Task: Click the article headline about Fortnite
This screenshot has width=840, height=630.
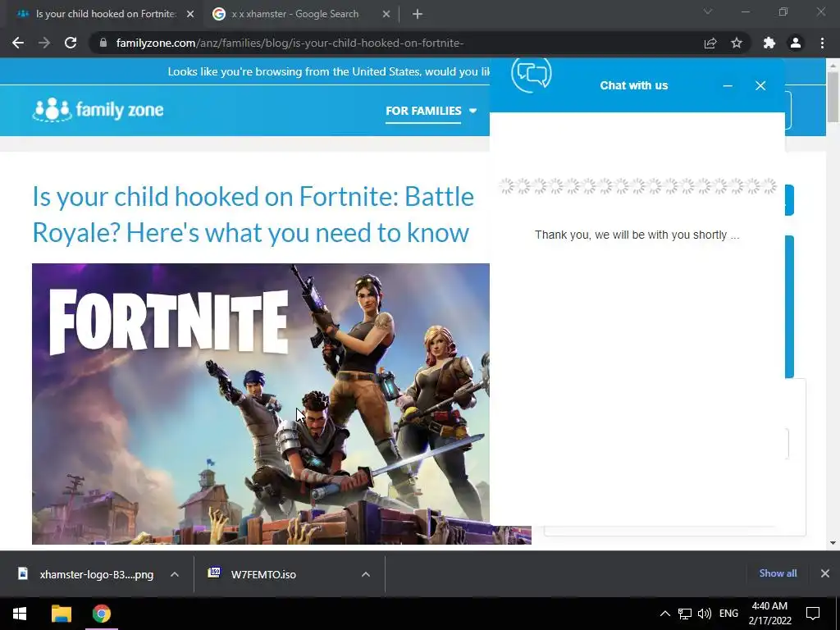Action: click(253, 214)
